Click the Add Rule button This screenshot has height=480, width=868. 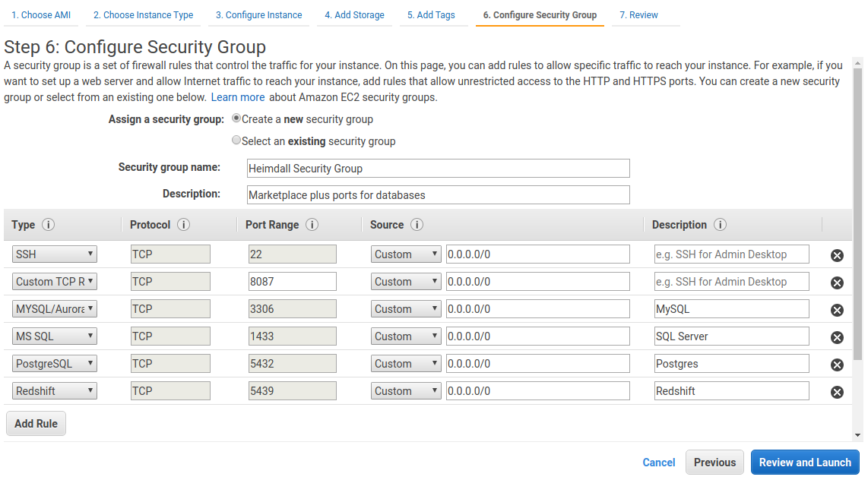tap(36, 424)
